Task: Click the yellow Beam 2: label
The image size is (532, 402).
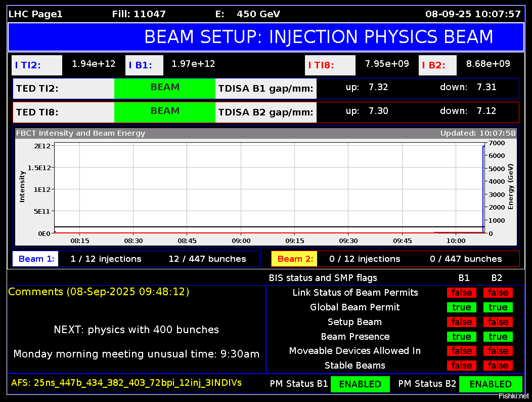Action: 295,259
